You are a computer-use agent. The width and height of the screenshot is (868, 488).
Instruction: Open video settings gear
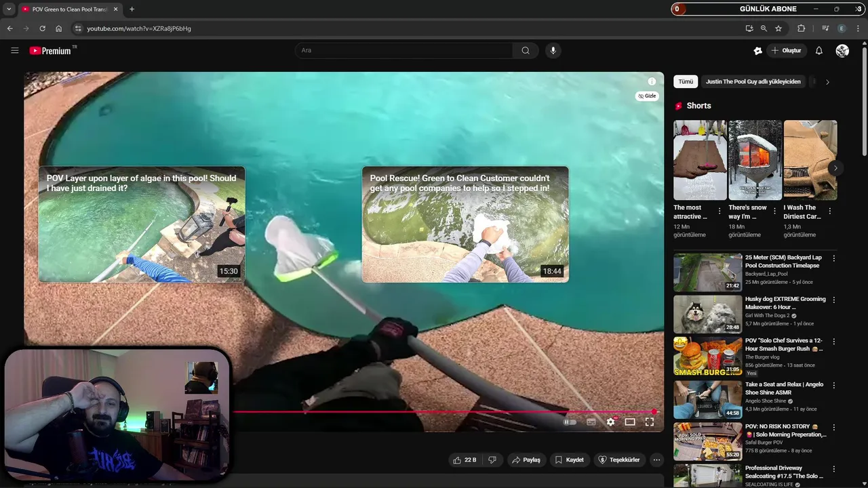pyautogui.click(x=610, y=422)
